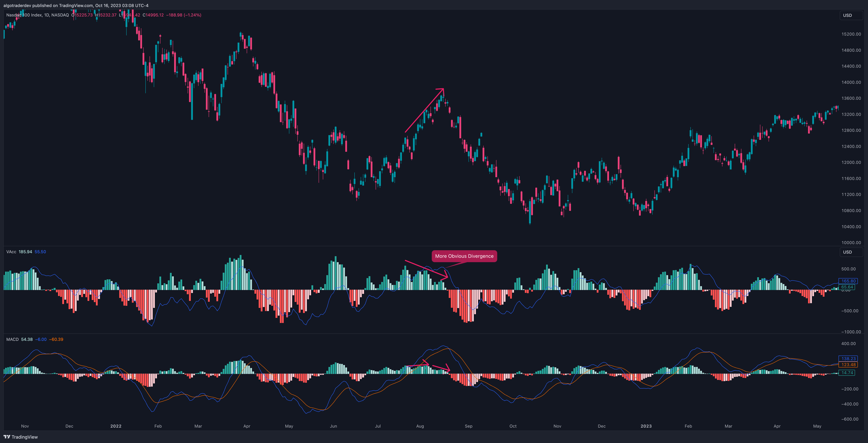This screenshot has height=443, width=868.
Task: Click the 12800.00 price axis label
Action: pyautogui.click(x=851, y=131)
